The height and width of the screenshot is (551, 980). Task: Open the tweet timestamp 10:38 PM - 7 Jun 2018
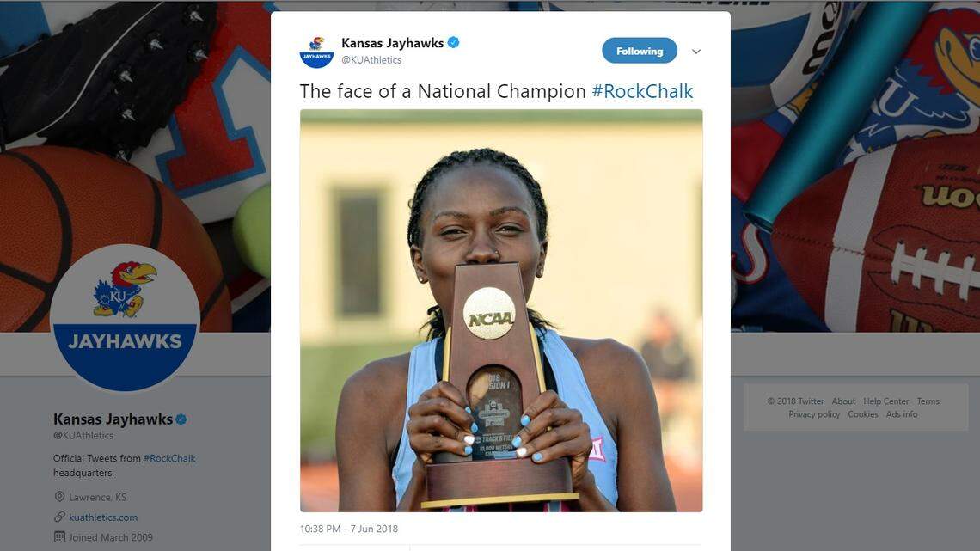click(x=348, y=529)
